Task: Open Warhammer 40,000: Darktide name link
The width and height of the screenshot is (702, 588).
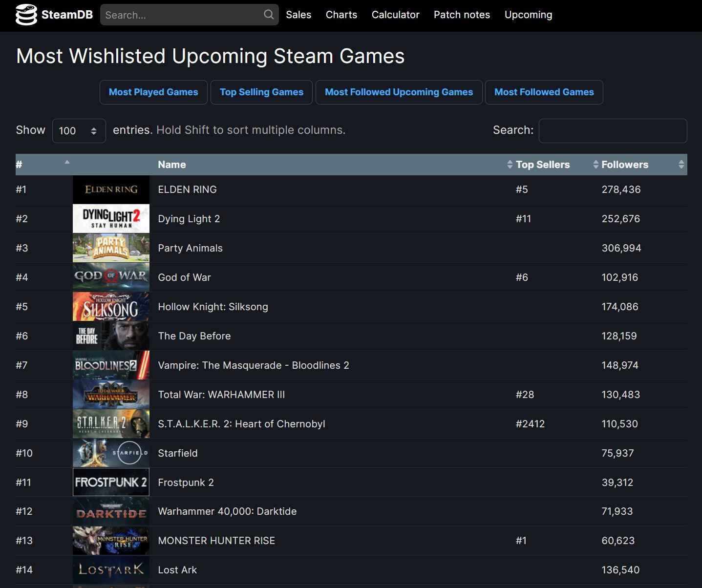Action: point(227,511)
